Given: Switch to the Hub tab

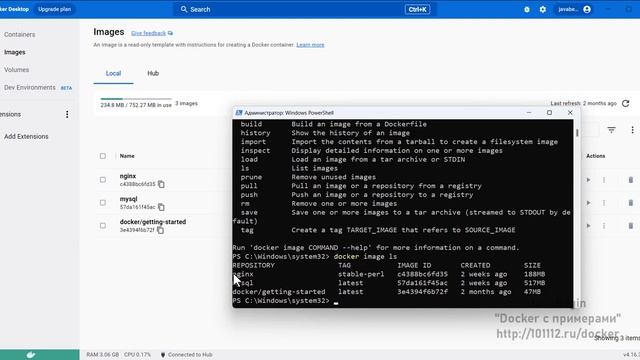Looking at the screenshot, I should (153, 73).
